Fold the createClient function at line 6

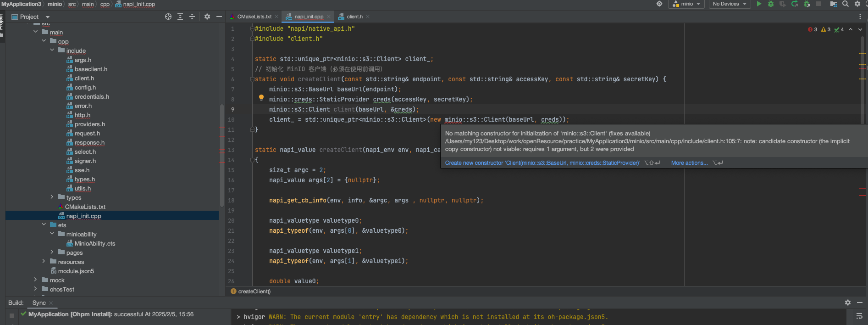click(252, 79)
